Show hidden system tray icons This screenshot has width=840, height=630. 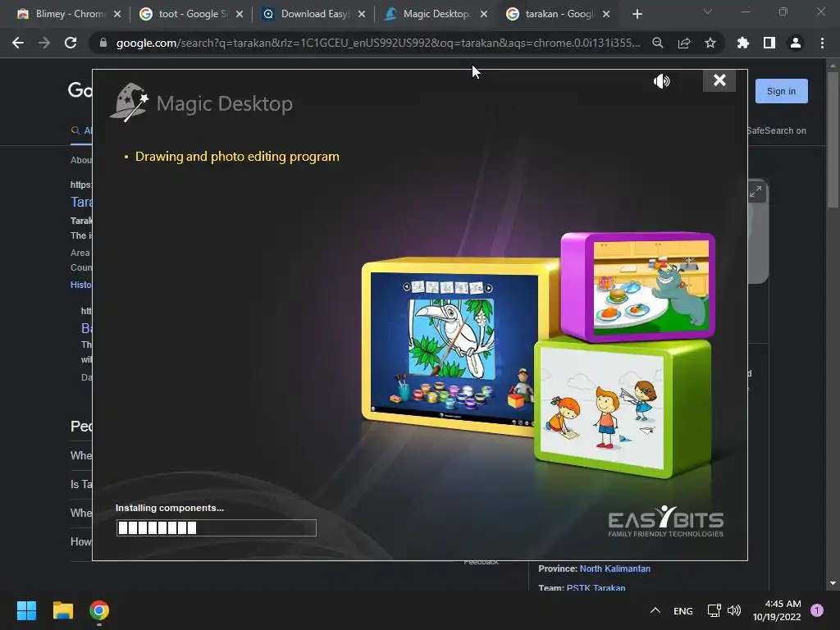(655, 610)
